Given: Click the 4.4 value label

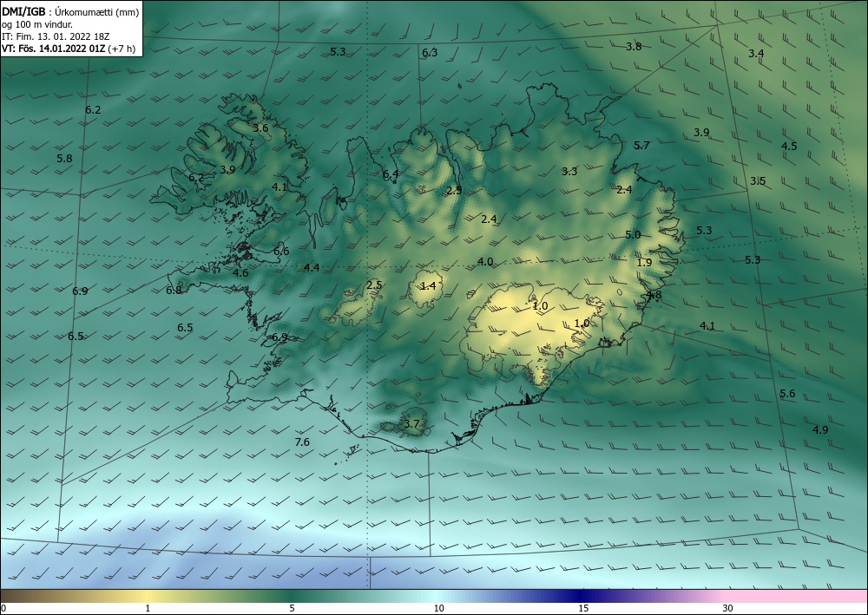Looking at the screenshot, I should click(312, 268).
